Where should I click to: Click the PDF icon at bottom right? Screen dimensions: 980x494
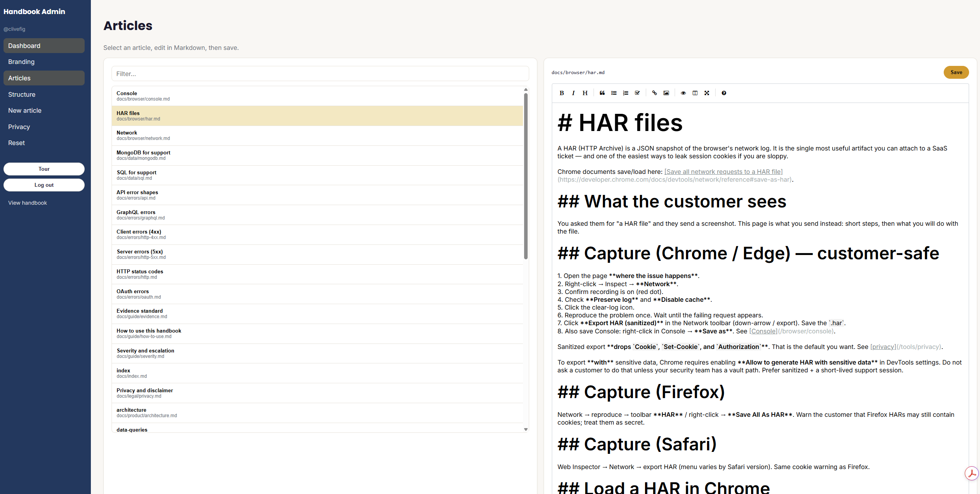click(971, 474)
